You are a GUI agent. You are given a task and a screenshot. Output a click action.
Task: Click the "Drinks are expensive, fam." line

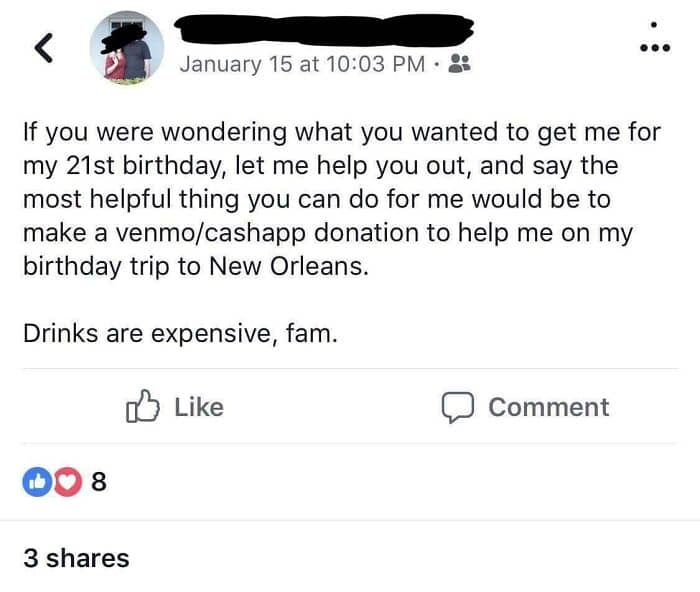[180, 333]
